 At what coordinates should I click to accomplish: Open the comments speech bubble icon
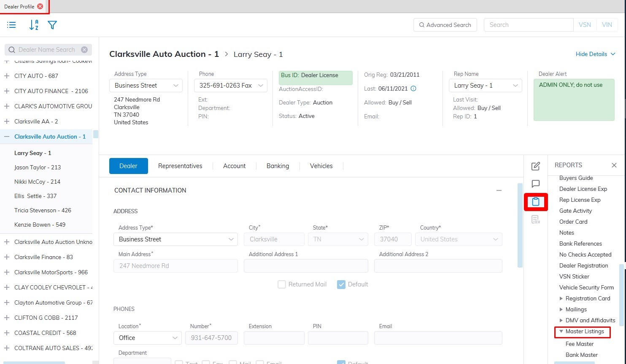536,184
